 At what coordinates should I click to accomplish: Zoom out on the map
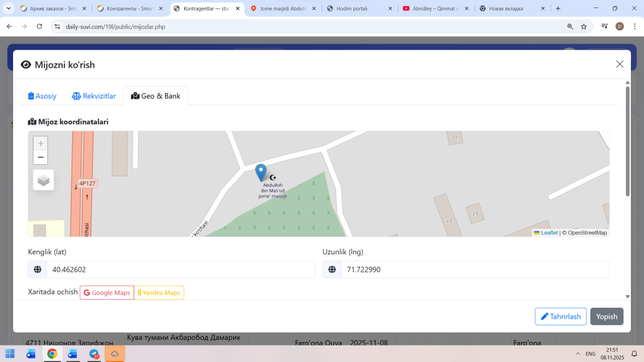(x=41, y=157)
